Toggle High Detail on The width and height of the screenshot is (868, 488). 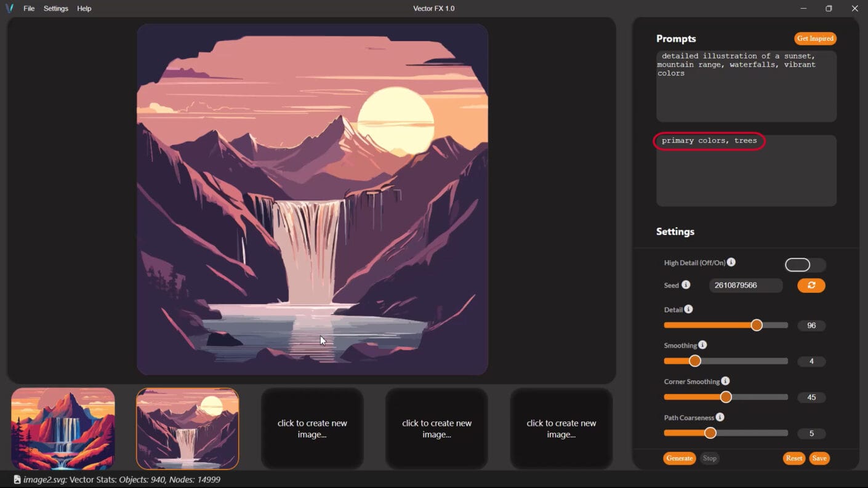(805, 265)
